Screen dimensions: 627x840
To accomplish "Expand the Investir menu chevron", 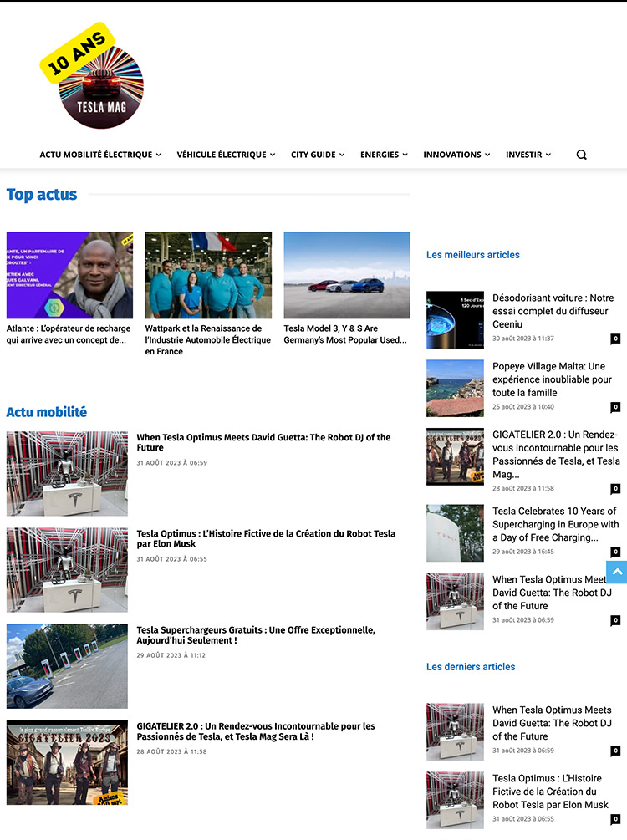I will tap(548, 155).
